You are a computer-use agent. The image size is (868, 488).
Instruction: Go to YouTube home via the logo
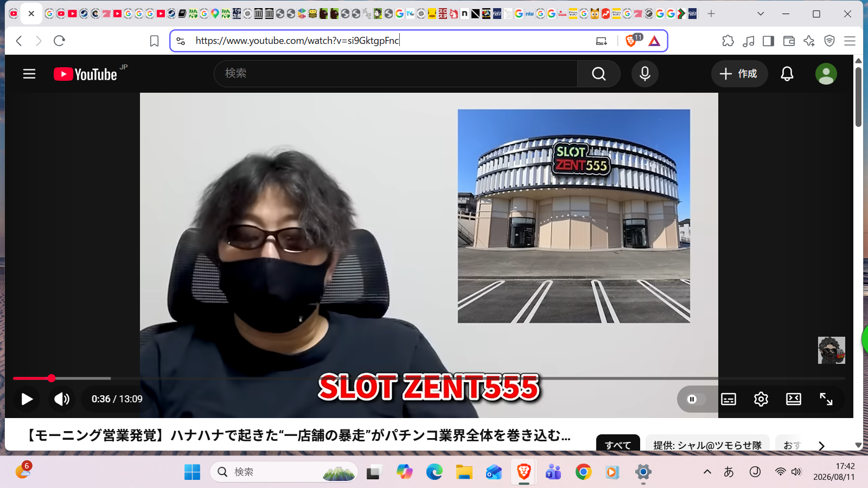86,74
